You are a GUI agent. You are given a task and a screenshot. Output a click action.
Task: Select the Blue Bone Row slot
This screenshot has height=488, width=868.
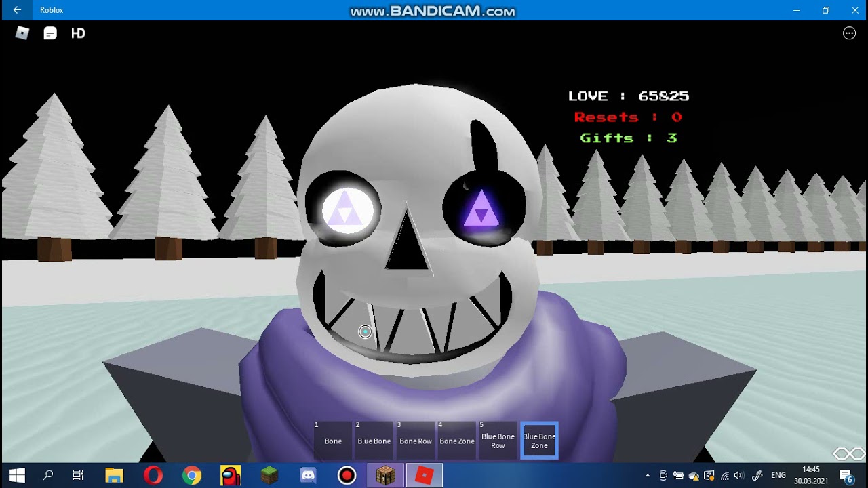(498, 440)
